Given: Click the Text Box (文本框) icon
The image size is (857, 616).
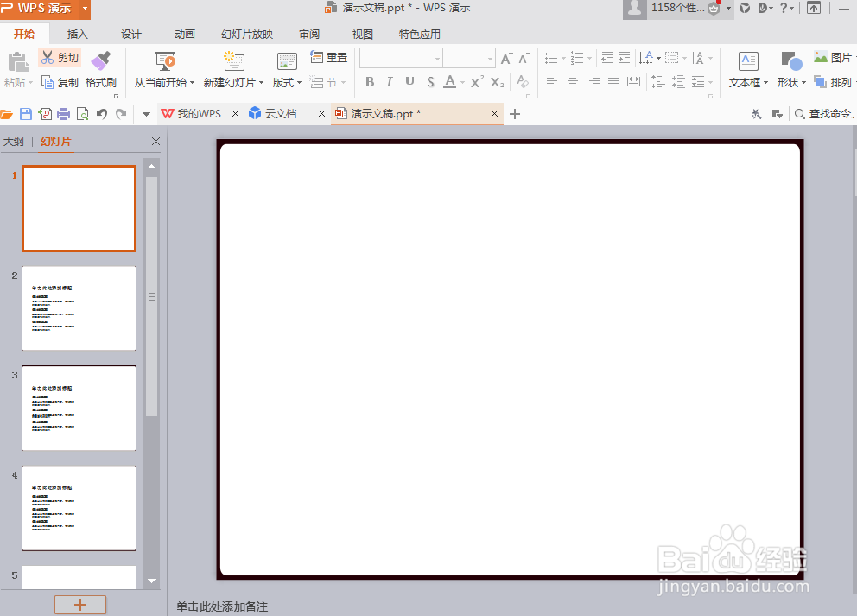Looking at the screenshot, I should pyautogui.click(x=748, y=61).
